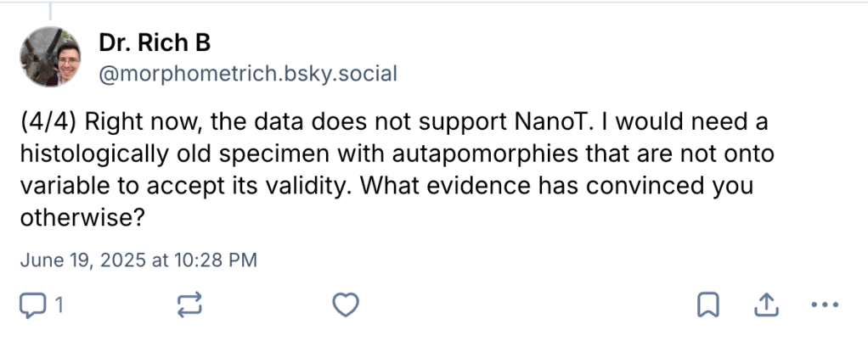Bookmark this post by Dr. Rich B
This screenshot has width=868, height=341.
click(x=708, y=305)
